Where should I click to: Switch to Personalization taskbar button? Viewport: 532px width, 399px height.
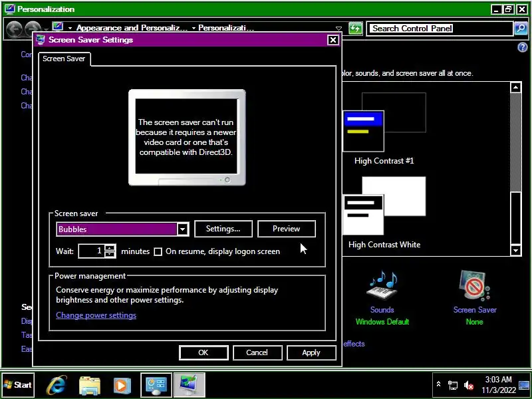[190, 385]
